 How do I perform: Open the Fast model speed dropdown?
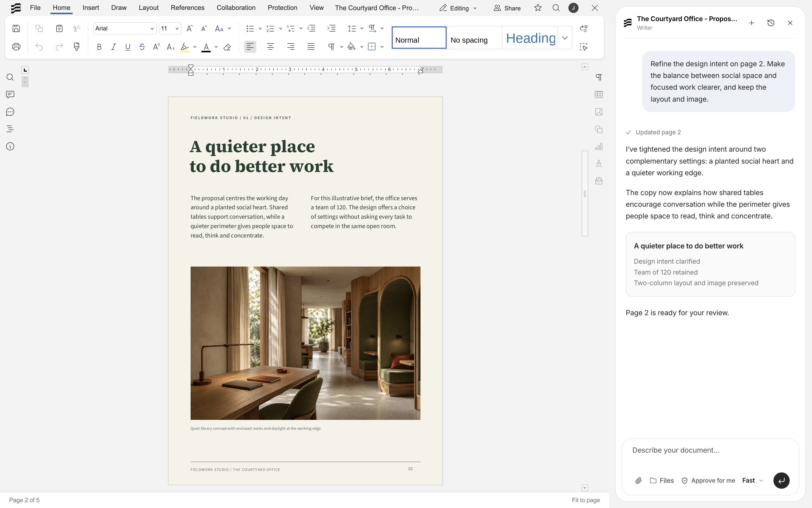point(753,481)
